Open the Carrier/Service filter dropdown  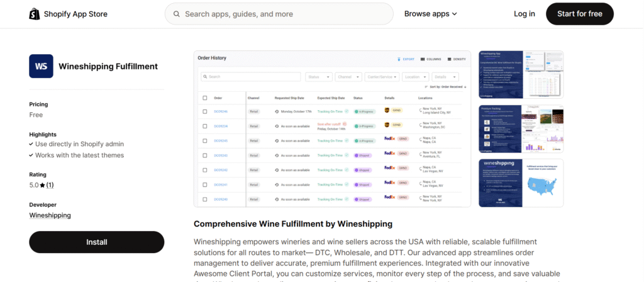pyautogui.click(x=381, y=77)
